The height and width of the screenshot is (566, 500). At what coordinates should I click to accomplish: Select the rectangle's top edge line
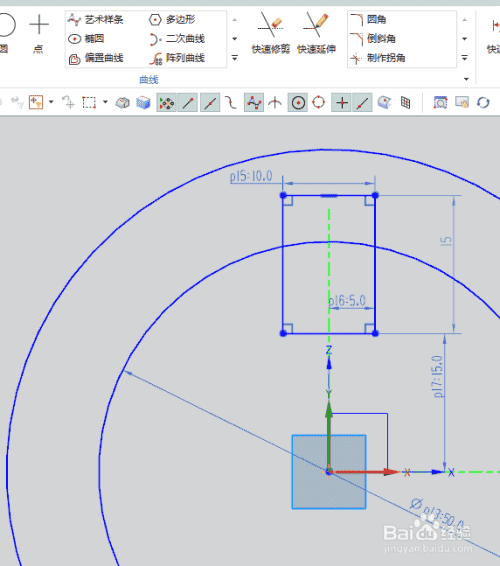(x=329, y=196)
